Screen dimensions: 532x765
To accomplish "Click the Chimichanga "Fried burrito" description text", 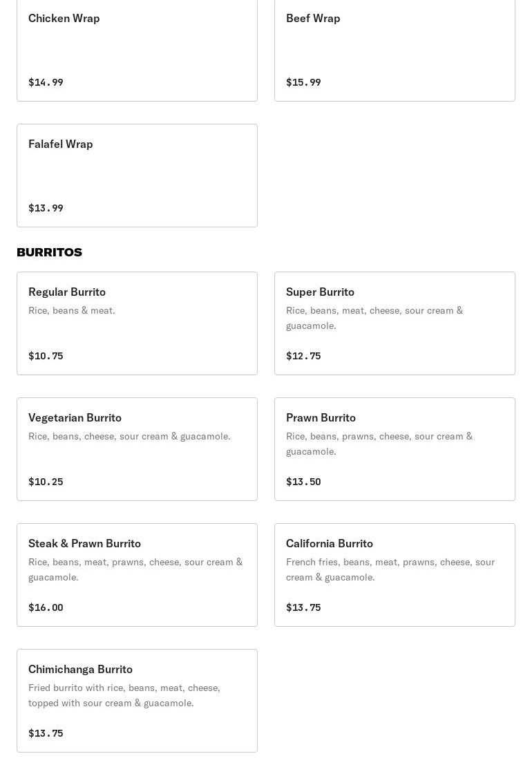I will click(x=124, y=695).
